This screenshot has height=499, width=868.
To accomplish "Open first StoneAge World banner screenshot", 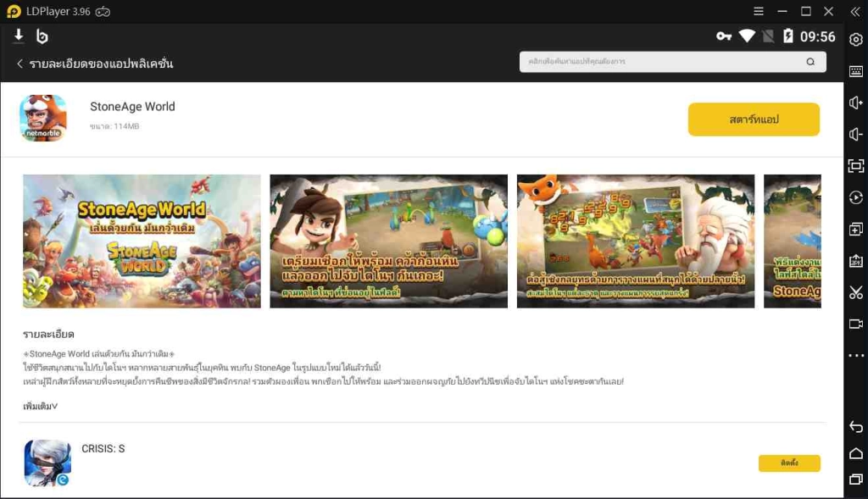I will [x=142, y=241].
